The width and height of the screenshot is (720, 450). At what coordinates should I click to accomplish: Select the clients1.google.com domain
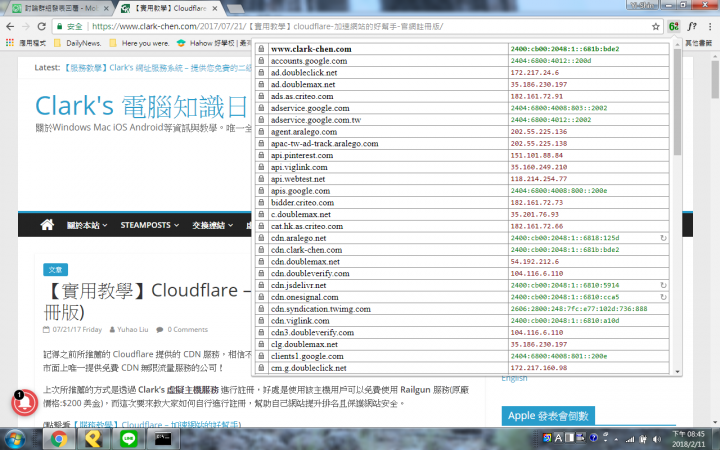tap(307, 356)
